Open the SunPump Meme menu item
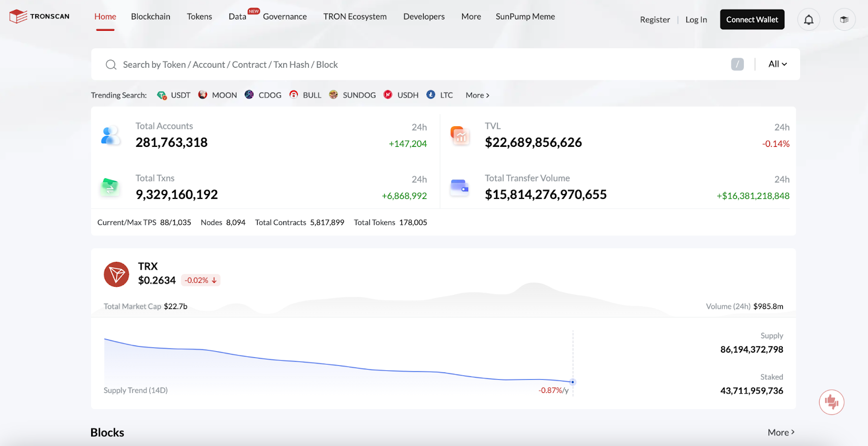The image size is (868, 446). coord(525,17)
